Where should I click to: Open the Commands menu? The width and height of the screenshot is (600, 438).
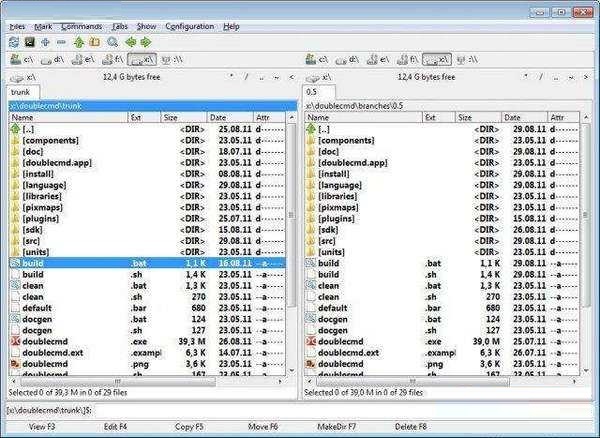[x=82, y=26]
